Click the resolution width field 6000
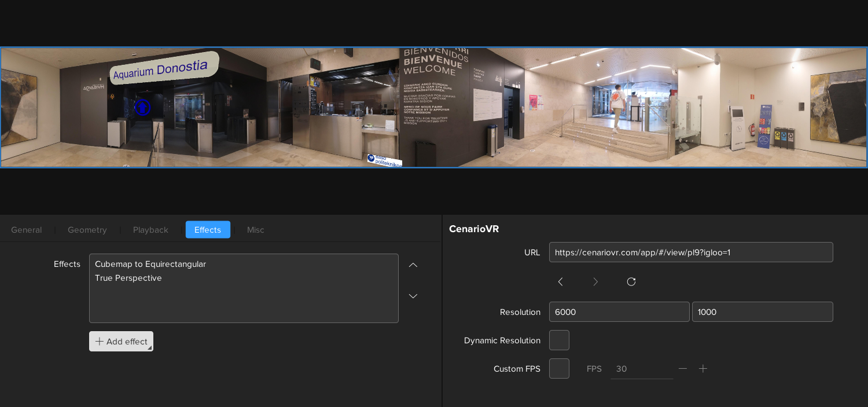Image resolution: width=868 pixels, height=407 pixels. coord(619,312)
